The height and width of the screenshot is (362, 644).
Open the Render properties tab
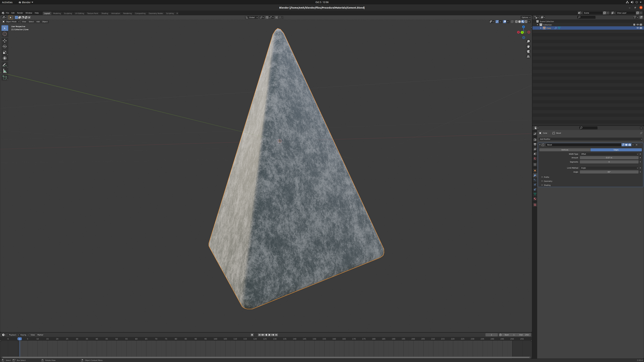[x=535, y=140]
